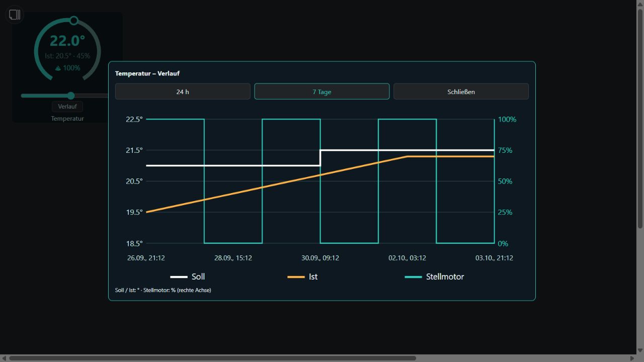Click the flame heating icon beside 100%
Screen dimensions: 644x362
click(x=58, y=68)
